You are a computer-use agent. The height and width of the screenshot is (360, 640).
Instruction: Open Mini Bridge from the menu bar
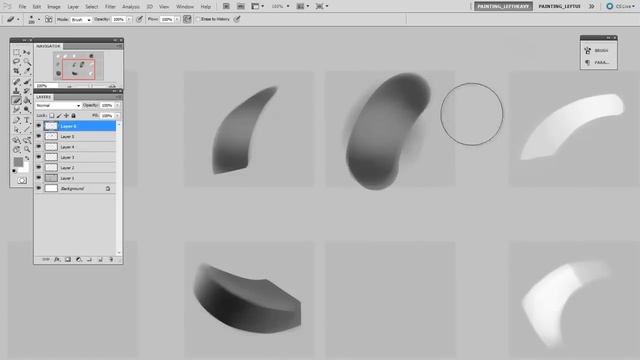(241, 7)
